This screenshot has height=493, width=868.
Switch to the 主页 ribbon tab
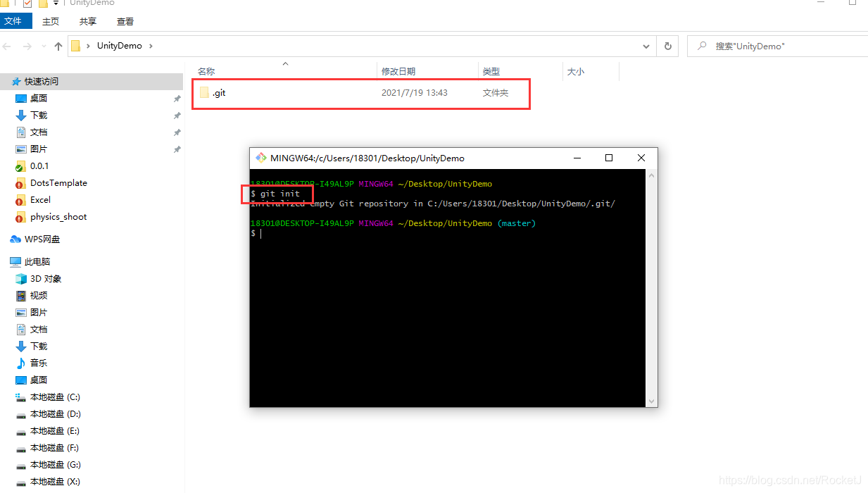tap(51, 22)
